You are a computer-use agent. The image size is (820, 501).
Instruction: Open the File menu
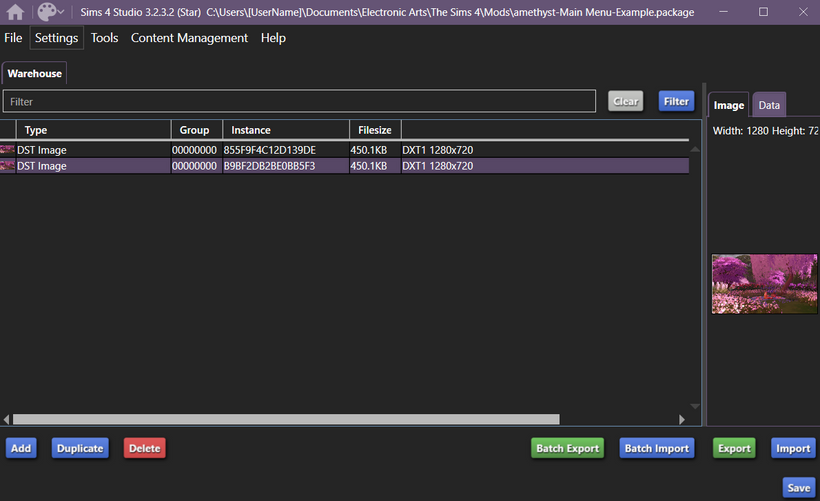[13, 38]
